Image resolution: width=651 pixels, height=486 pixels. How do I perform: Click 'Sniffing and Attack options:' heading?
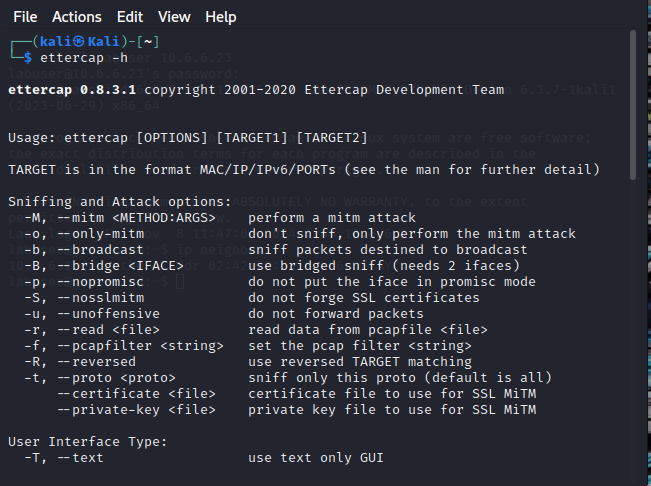120,202
